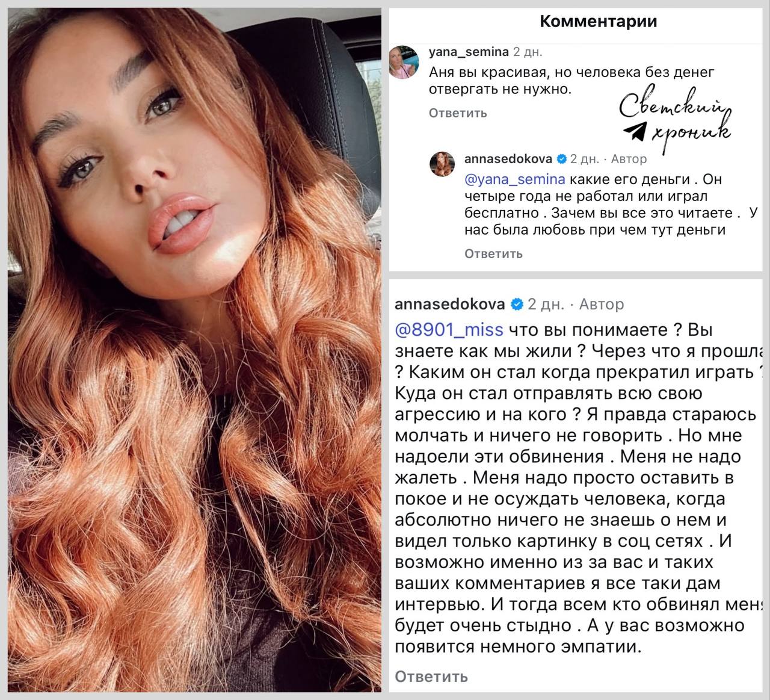Click the Комментарии header title
The height and width of the screenshot is (700, 770).
point(599,22)
